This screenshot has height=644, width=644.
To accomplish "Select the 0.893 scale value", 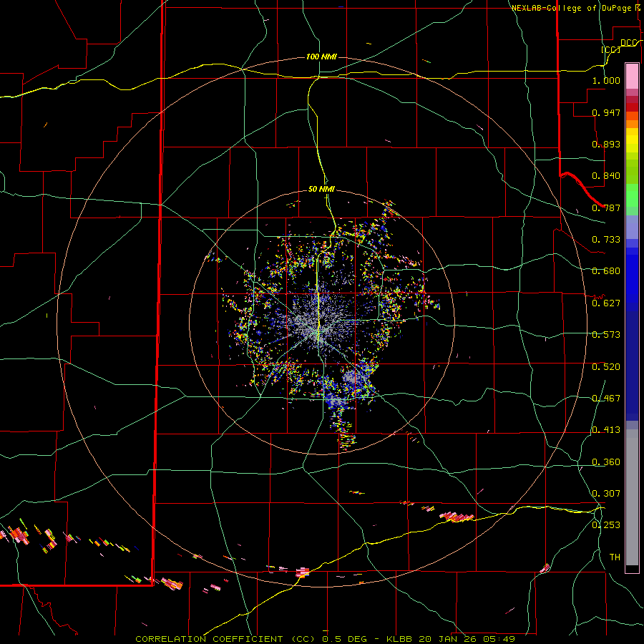I will click(606, 144).
